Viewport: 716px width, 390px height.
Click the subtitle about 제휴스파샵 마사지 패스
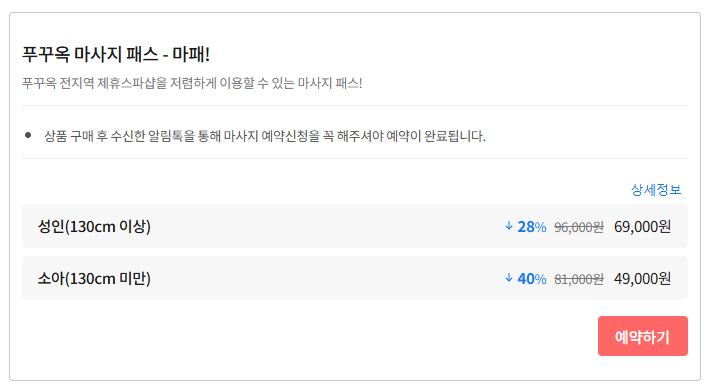tap(192, 83)
